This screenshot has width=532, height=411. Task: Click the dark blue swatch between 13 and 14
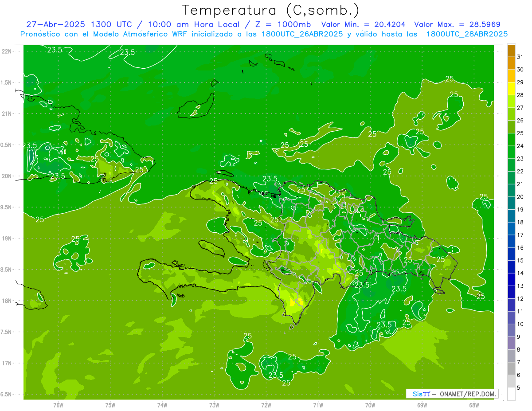(511, 279)
